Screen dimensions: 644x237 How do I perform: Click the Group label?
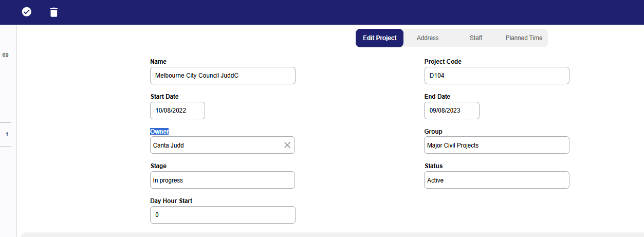pyautogui.click(x=433, y=132)
